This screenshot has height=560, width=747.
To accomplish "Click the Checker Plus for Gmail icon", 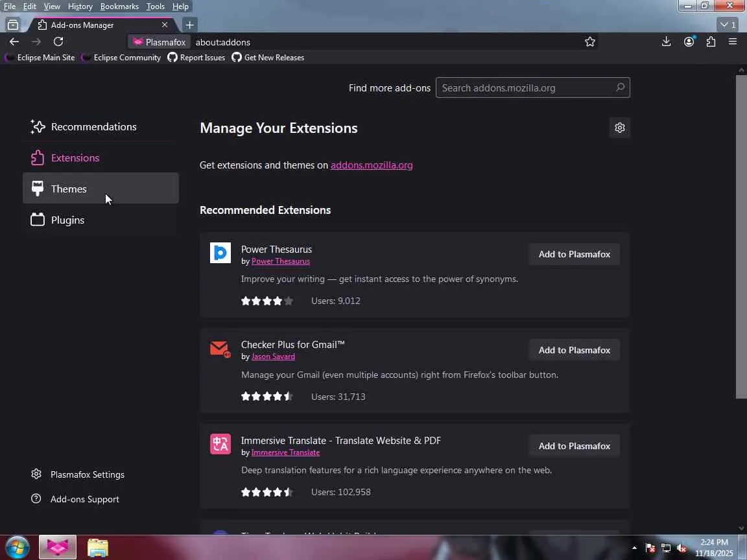I will [x=220, y=349].
